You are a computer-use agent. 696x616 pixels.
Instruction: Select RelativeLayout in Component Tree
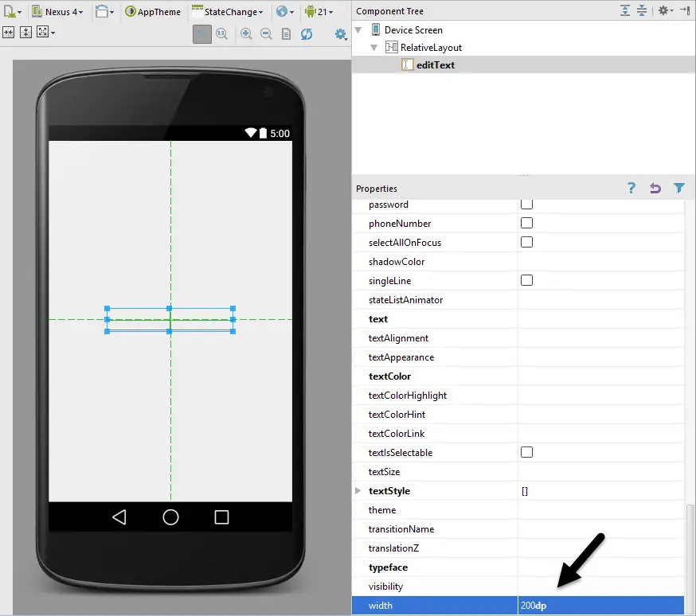click(430, 48)
